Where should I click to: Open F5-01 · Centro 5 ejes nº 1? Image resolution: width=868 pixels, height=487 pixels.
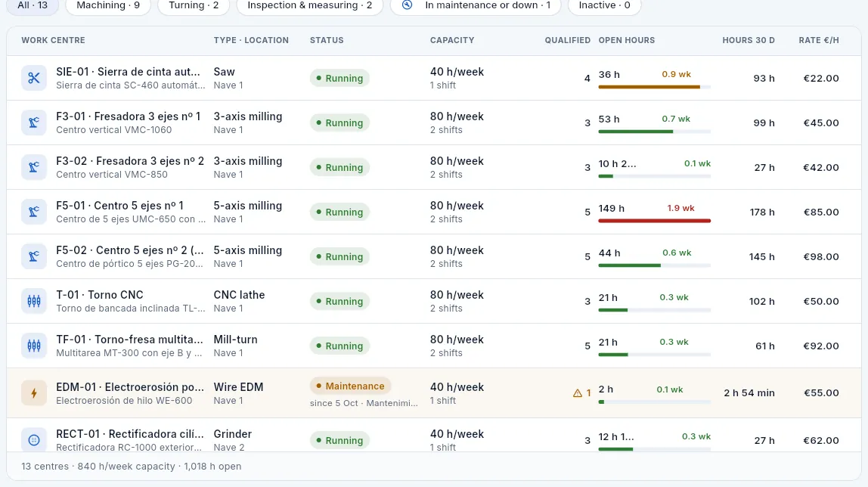434,212
